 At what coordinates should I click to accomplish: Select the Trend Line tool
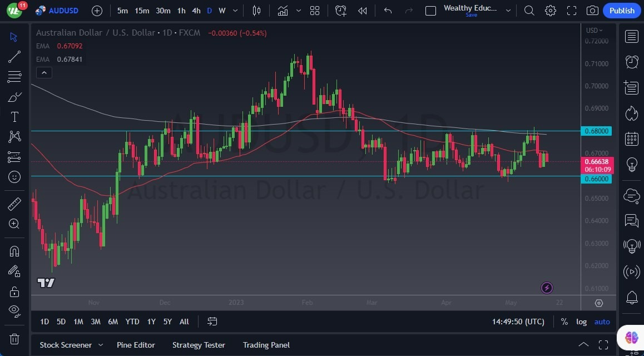tap(14, 56)
